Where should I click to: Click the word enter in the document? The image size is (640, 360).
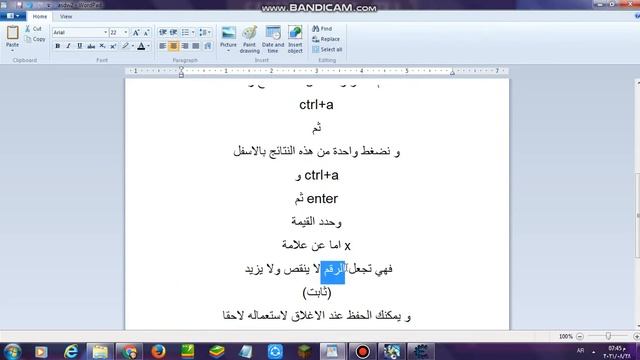(322, 199)
